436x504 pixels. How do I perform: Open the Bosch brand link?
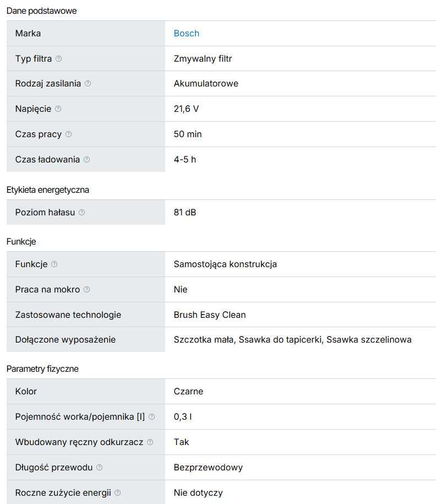pos(187,34)
